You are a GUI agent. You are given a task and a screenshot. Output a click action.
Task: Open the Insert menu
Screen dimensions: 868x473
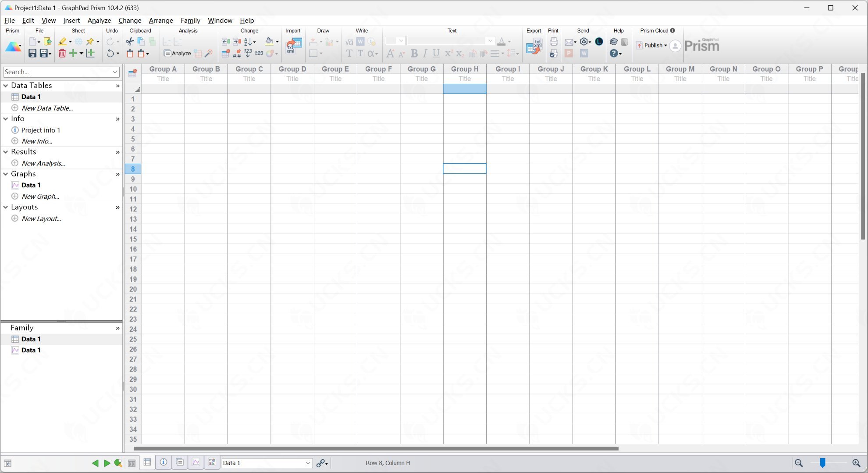[x=71, y=21]
